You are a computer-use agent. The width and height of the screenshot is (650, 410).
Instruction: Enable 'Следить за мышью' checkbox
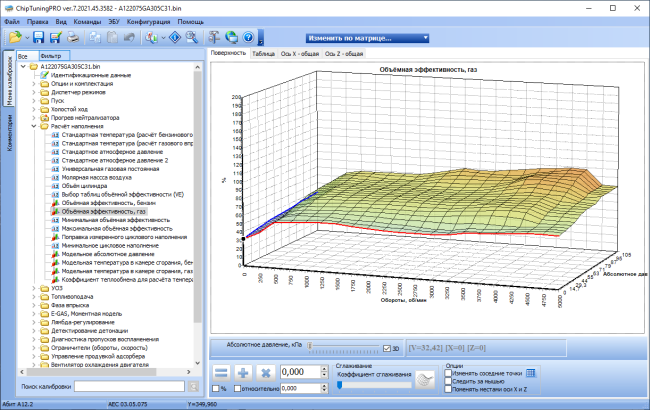[x=448, y=381]
